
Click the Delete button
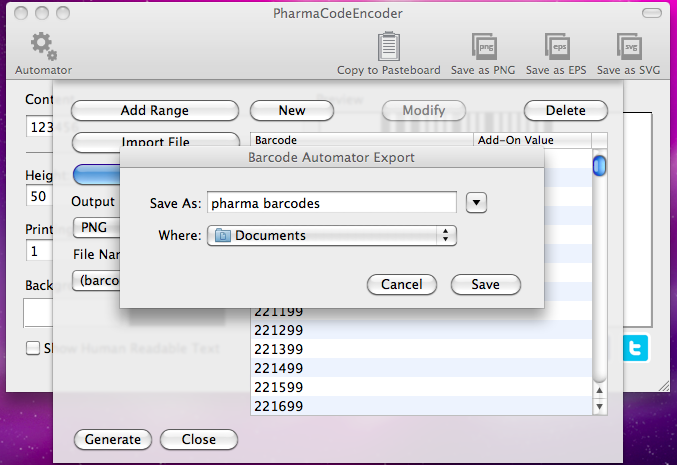click(x=564, y=110)
